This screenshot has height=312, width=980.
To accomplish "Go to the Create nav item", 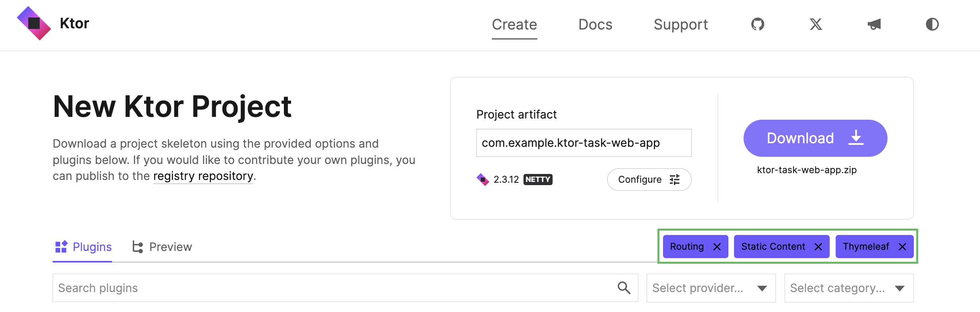I will click(x=514, y=24).
